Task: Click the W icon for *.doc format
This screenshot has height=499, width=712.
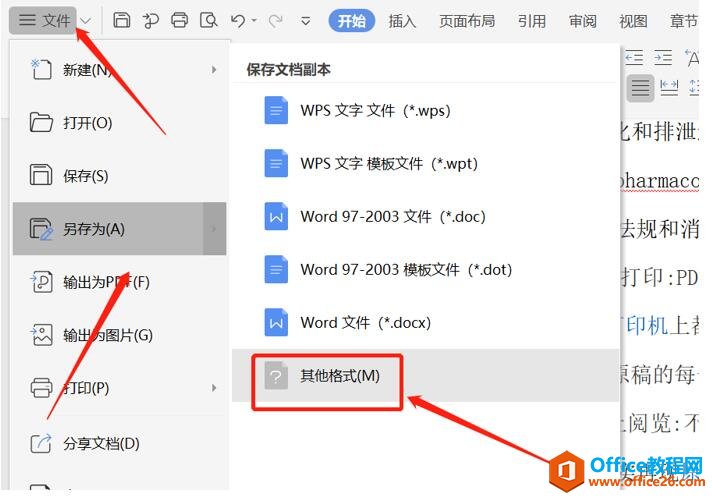Action: pyautogui.click(x=276, y=217)
